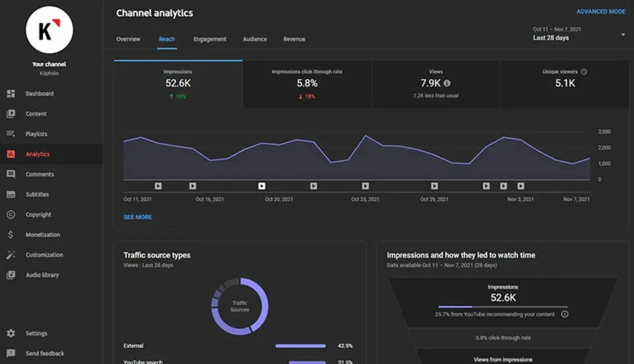This screenshot has height=364, width=634.
Task: Open the Dashboard from the sidebar
Action: click(40, 94)
